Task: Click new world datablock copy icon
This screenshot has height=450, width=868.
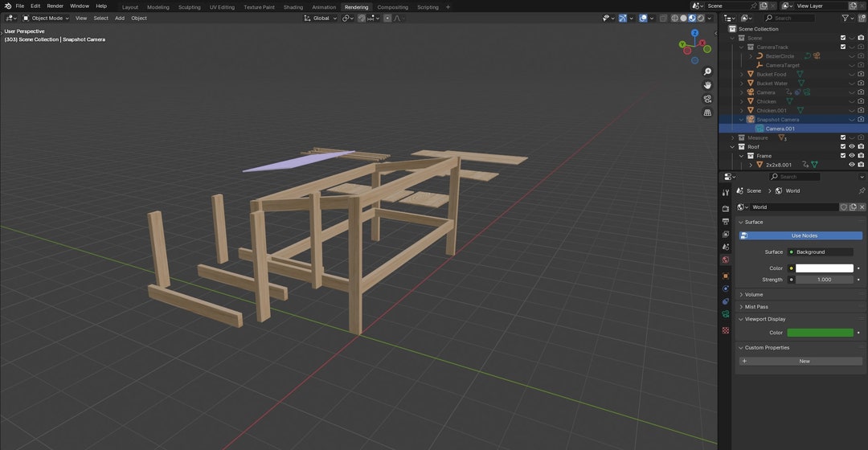Action: tap(853, 207)
